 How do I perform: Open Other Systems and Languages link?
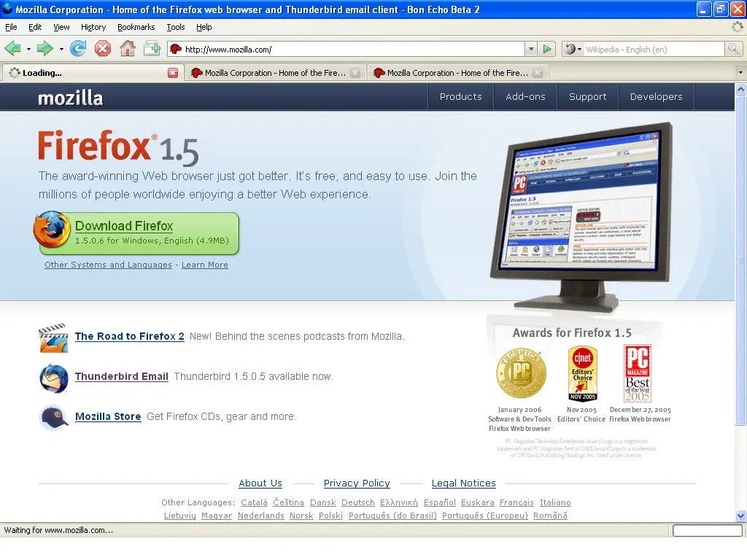108,265
